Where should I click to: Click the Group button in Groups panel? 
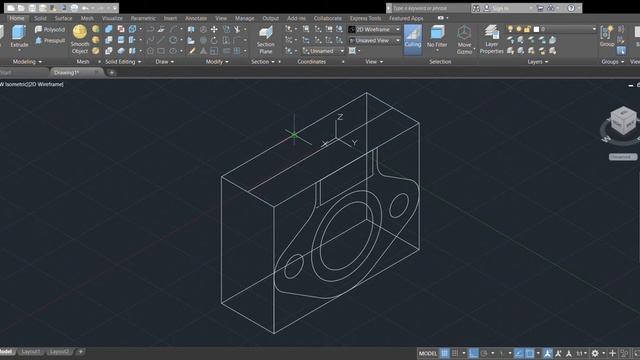tap(607, 37)
